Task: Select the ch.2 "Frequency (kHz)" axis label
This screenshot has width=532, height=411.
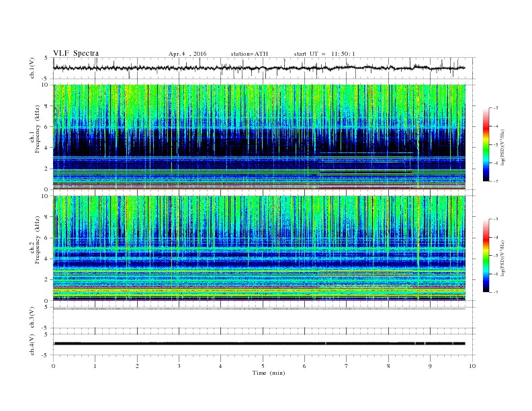Action: pos(38,240)
